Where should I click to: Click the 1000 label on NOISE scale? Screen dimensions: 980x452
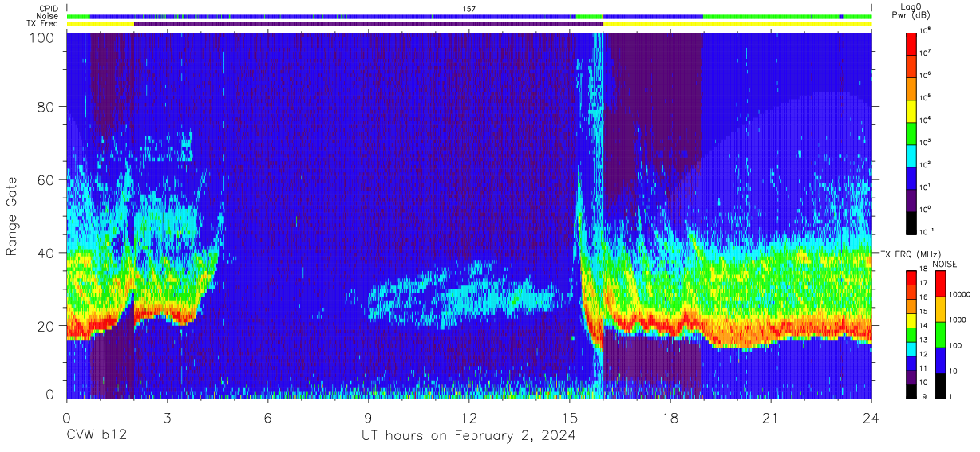tap(958, 320)
